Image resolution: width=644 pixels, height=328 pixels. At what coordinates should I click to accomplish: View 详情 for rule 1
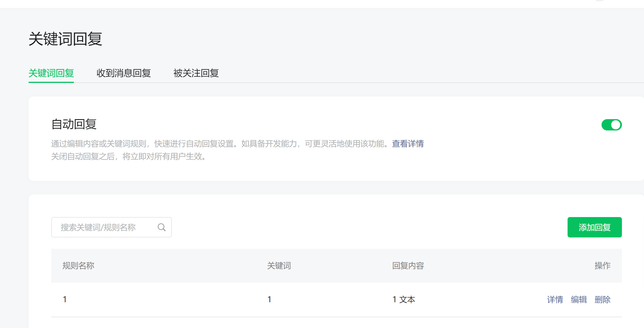click(555, 299)
